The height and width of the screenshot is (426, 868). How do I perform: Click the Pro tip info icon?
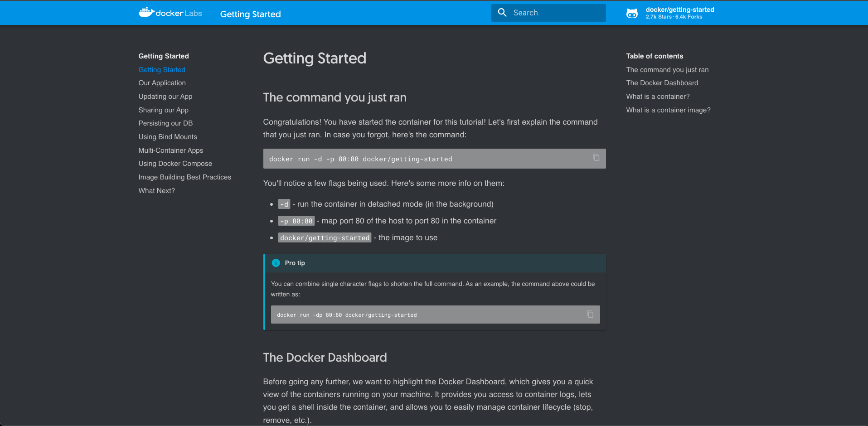[x=276, y=263]
